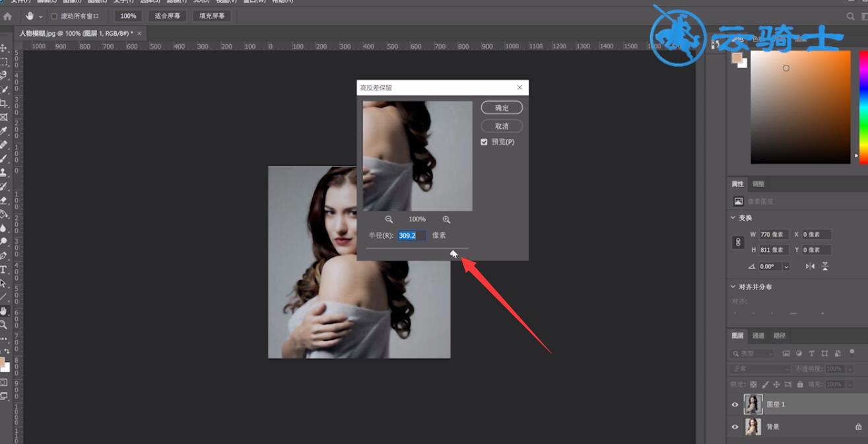Select the Hand tool in toolbox
Image resolution: width=868 pixels, height=444 pixels.
[x=4, y=311]
